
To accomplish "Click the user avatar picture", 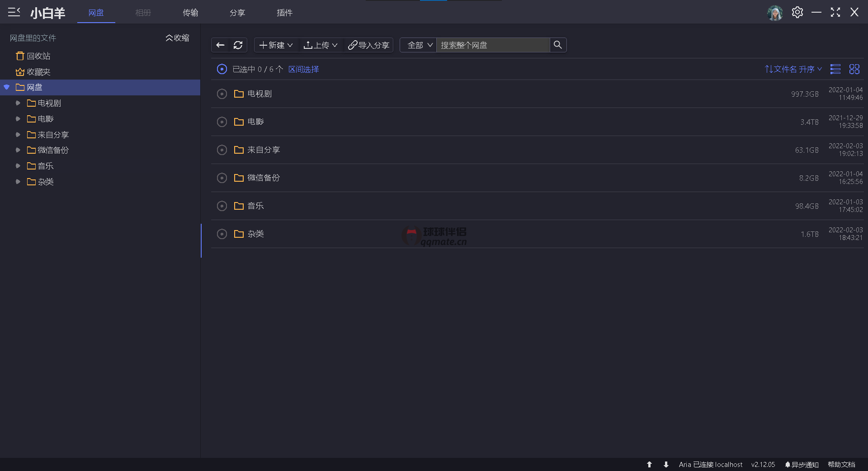I will point(775,13).
